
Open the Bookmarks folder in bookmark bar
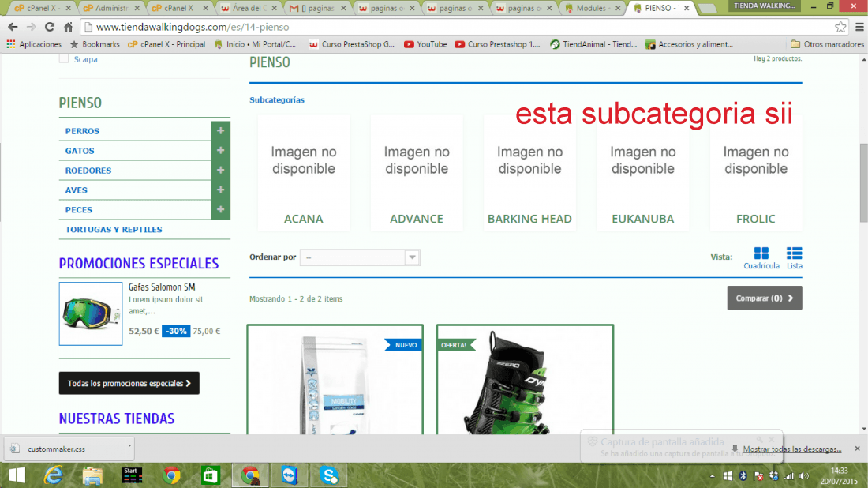[x=95, y=44]
